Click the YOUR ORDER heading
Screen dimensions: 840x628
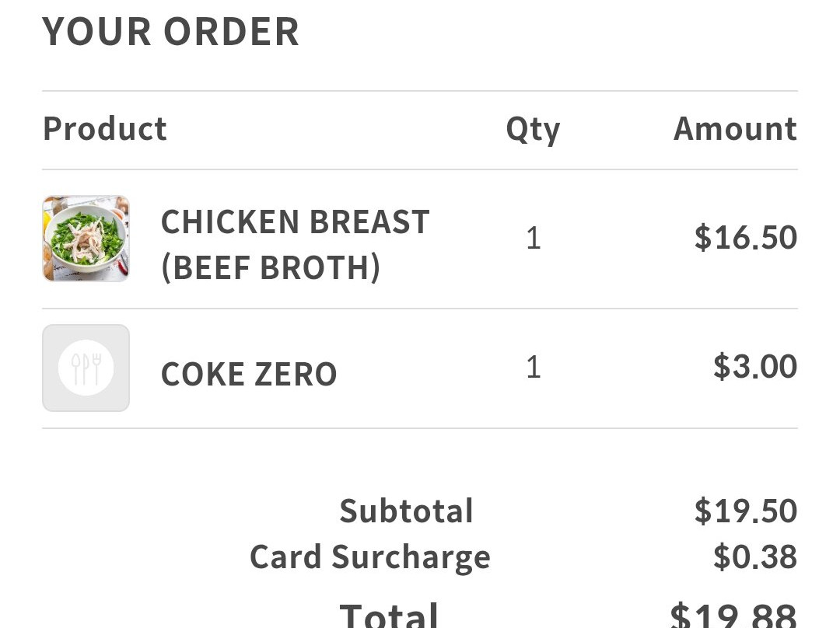[171, 32]
